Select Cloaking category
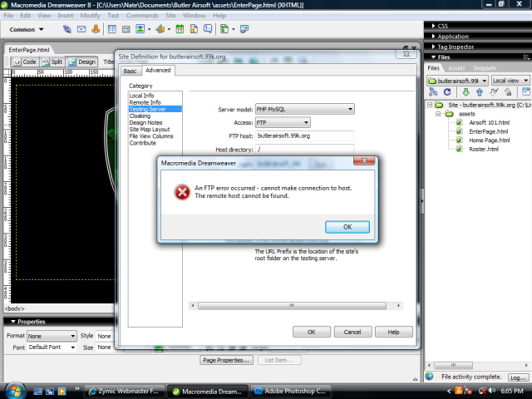Image resolution: width=532 pixels, height=399 pixels. point(140,116)
